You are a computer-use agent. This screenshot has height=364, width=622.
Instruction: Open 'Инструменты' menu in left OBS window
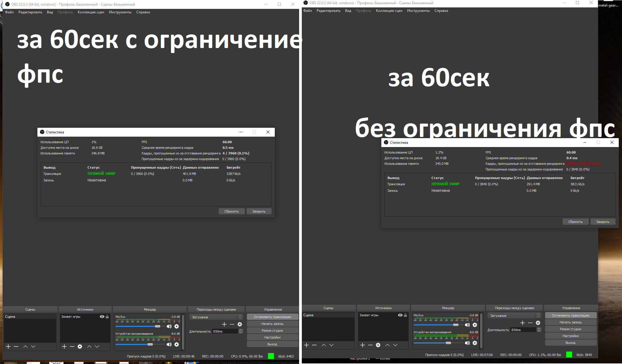(x=120, y=12)
